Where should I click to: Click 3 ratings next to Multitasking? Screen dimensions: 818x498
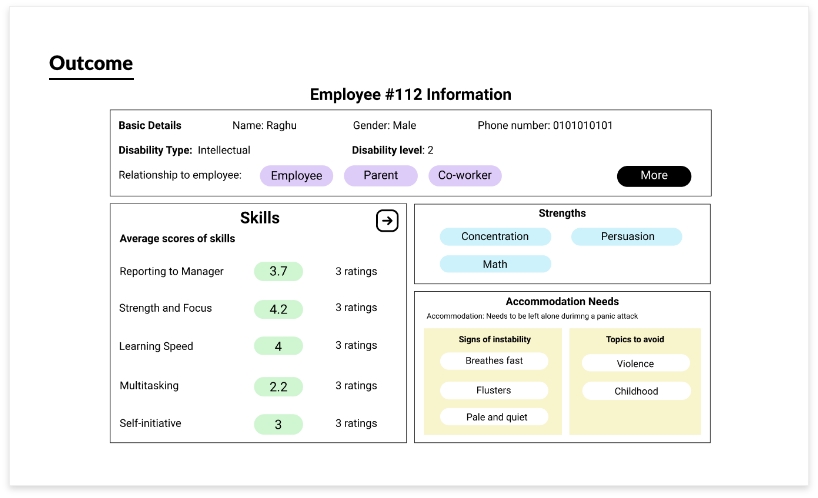click(x=356, y=386)
